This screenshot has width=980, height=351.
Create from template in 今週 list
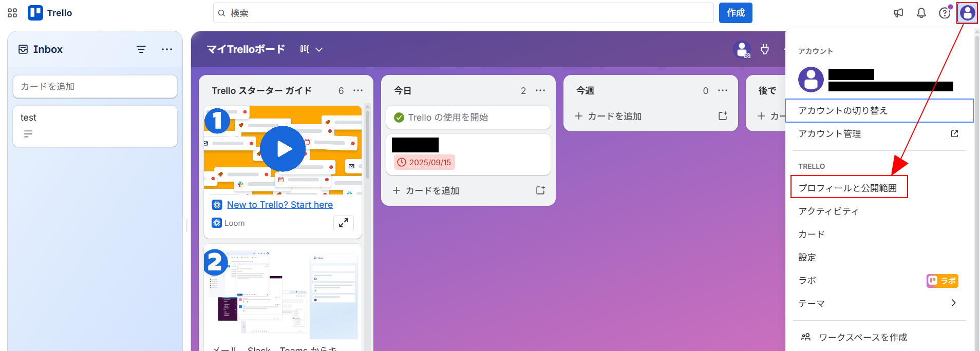tap(723, 116)
